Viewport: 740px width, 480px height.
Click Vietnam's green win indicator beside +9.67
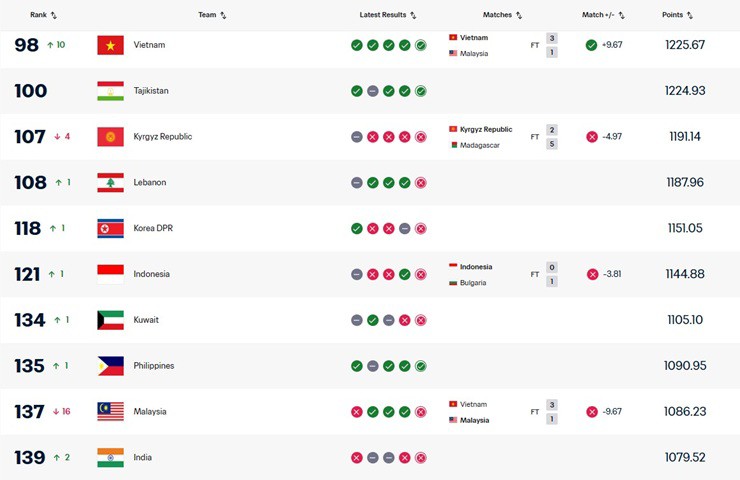(591, 45)
